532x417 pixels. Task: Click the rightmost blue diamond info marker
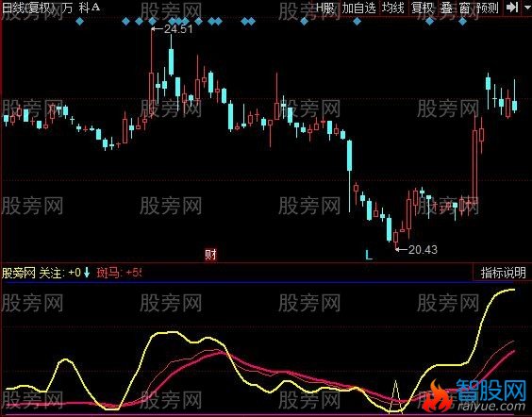[x=462, y=22]
